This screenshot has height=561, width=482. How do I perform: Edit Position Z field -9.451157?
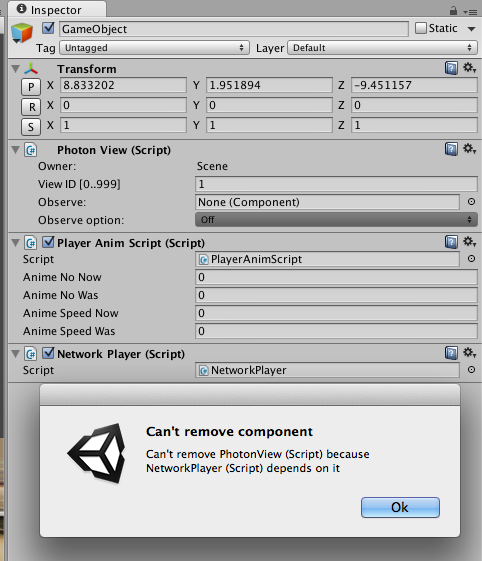coord(414,85)
